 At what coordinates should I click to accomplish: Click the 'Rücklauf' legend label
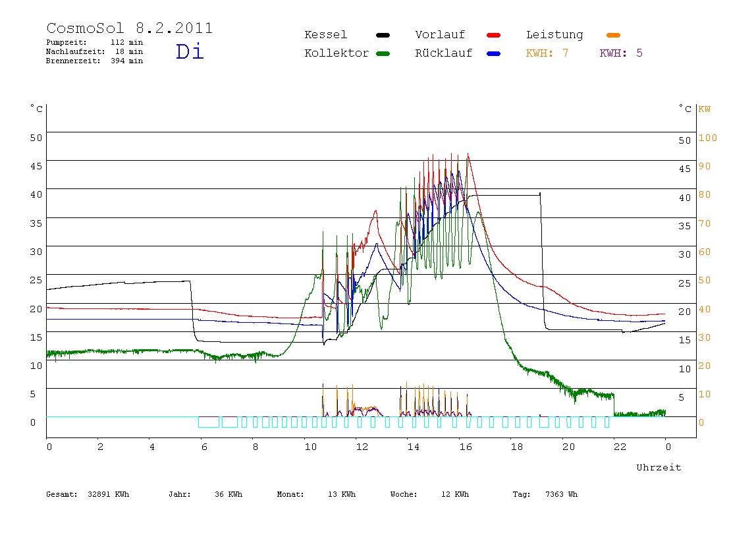pos(444,53)
